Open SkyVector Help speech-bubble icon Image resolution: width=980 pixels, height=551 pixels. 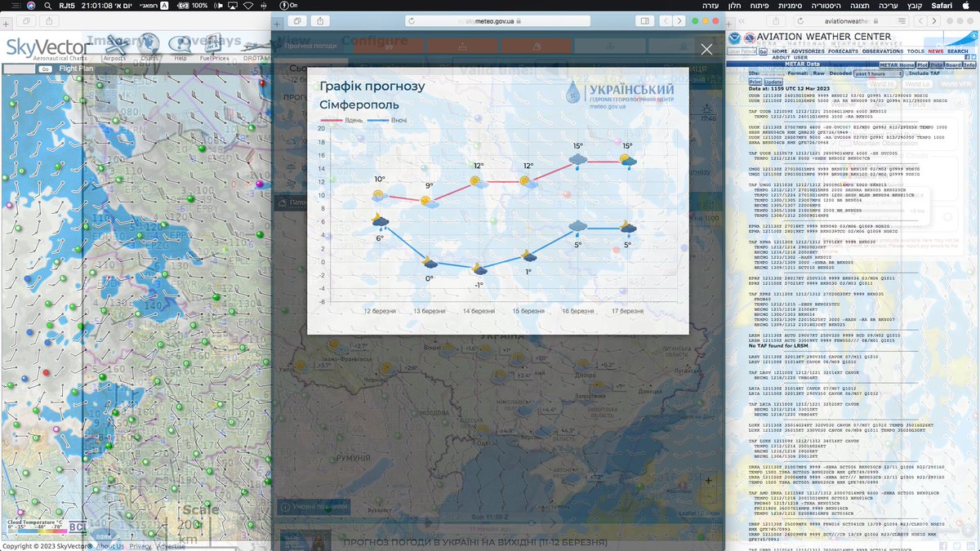click(x=180, y=45)
